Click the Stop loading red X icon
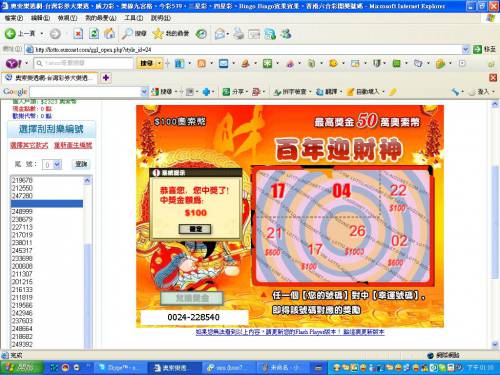The width and height of the screenshot is (500, 375). pyautogui.click(x=78, y=34)
